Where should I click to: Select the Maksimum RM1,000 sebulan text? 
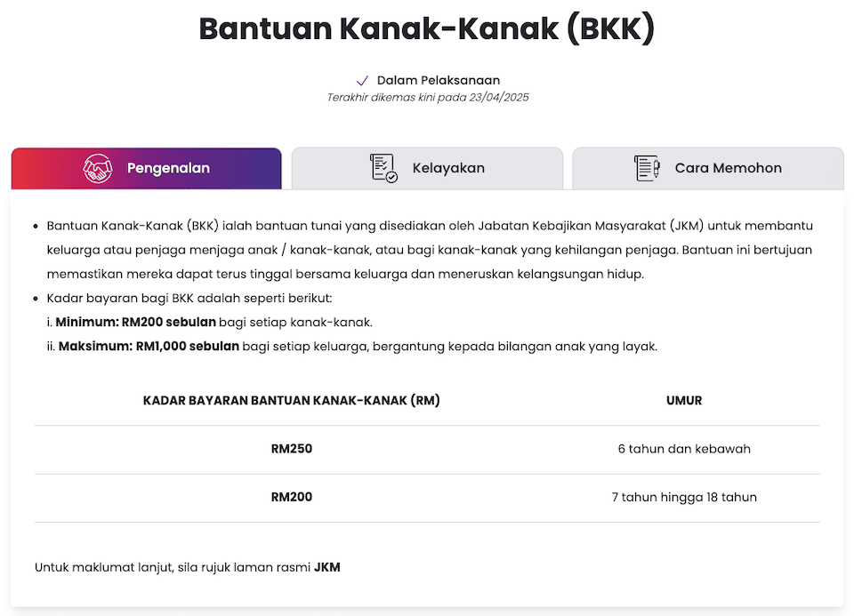153,346
